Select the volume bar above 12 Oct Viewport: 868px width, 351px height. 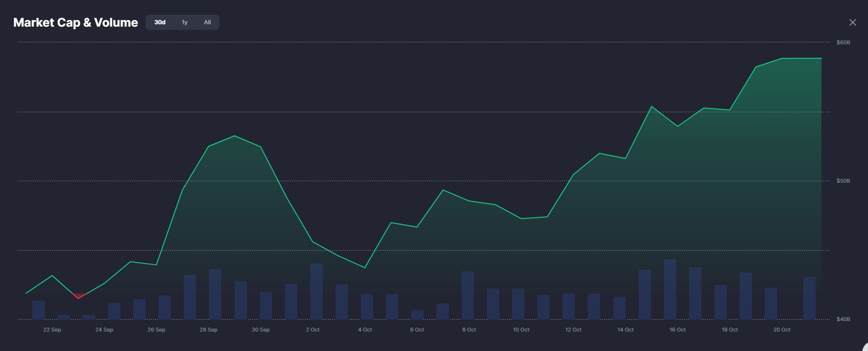(569, 306)
